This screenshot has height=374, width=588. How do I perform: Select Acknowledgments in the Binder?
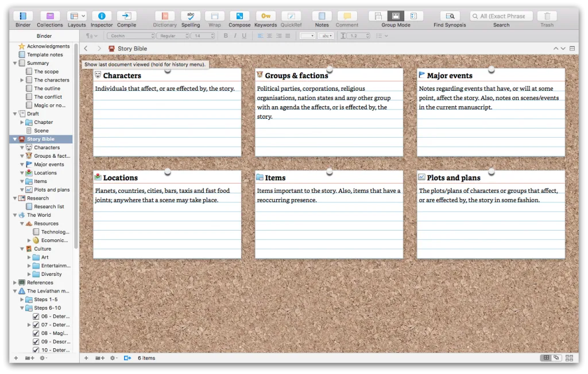pyautogui.click(x=48, y=46)
